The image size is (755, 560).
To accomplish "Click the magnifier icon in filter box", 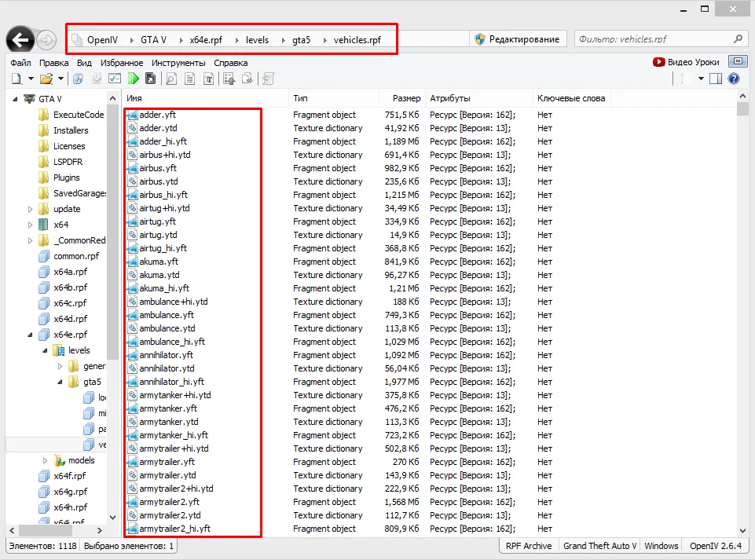I will [738, 39].
